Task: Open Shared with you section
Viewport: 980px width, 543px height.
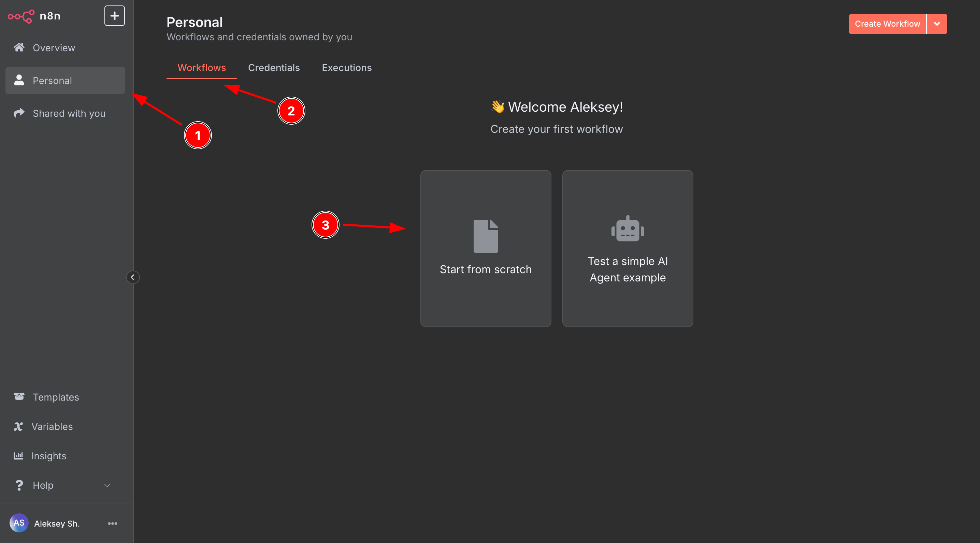Action: (x=65, y=113)
